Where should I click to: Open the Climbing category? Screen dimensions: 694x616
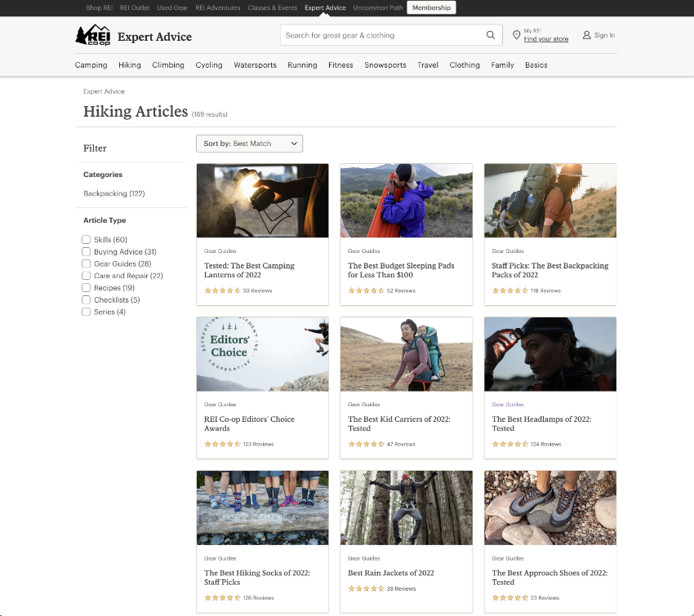click(x=168, y=65)
